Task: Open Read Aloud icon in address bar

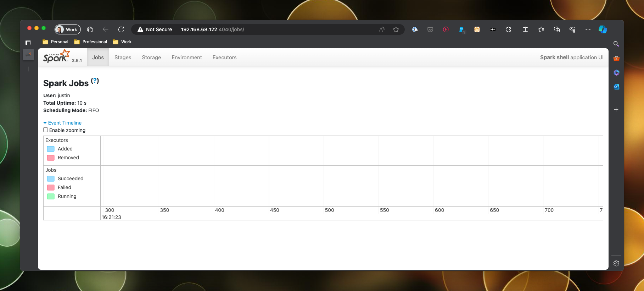Action: point(382,29)
